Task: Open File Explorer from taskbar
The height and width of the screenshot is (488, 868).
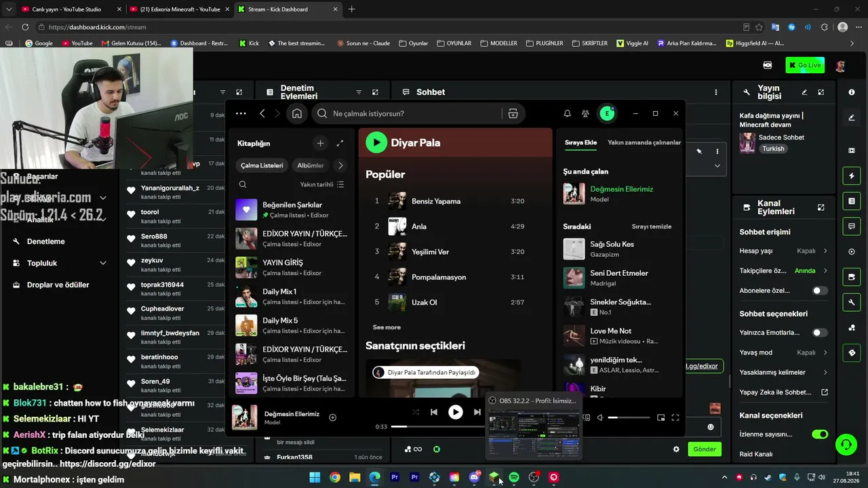Action: (355, 477)
